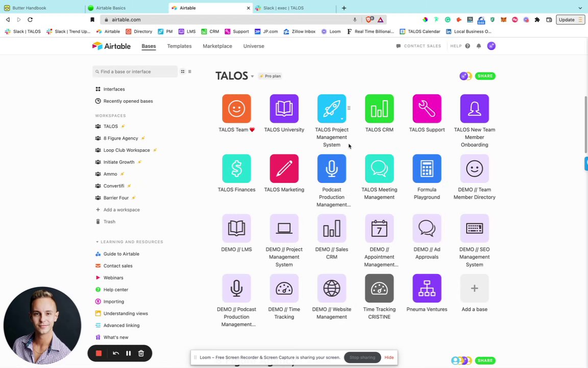The height and width of the screenshot is (368, 588).
Task: Open Trash in the sidebar
Action: point(105,221)
